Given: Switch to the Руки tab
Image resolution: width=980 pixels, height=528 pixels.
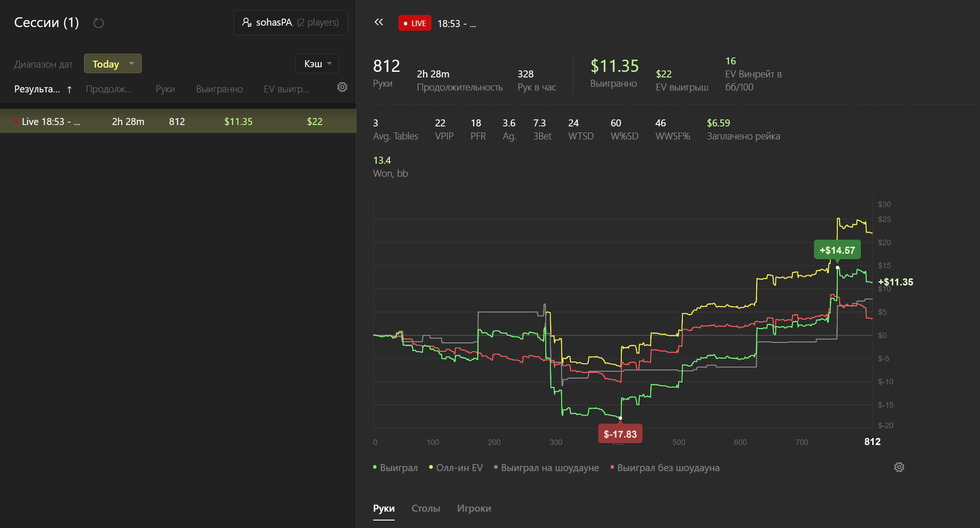Looking at the screenshot, I should pos(384,508).
